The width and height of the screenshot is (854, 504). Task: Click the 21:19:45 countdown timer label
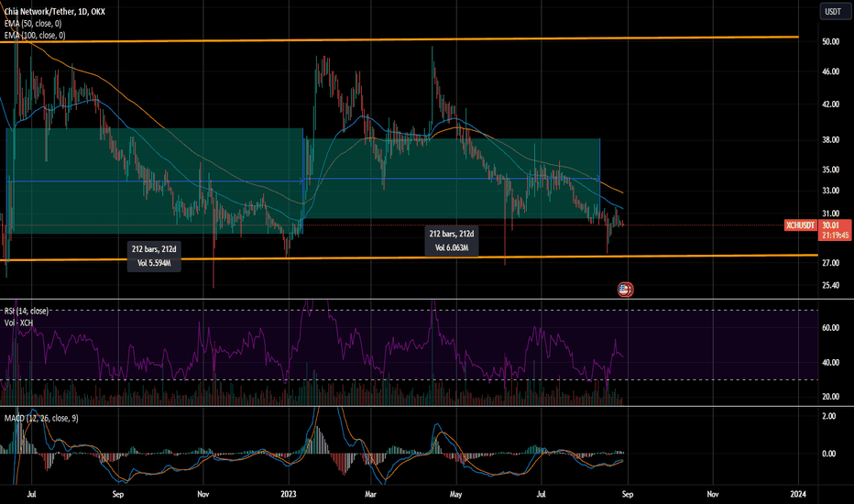click(x=835, y=236)
